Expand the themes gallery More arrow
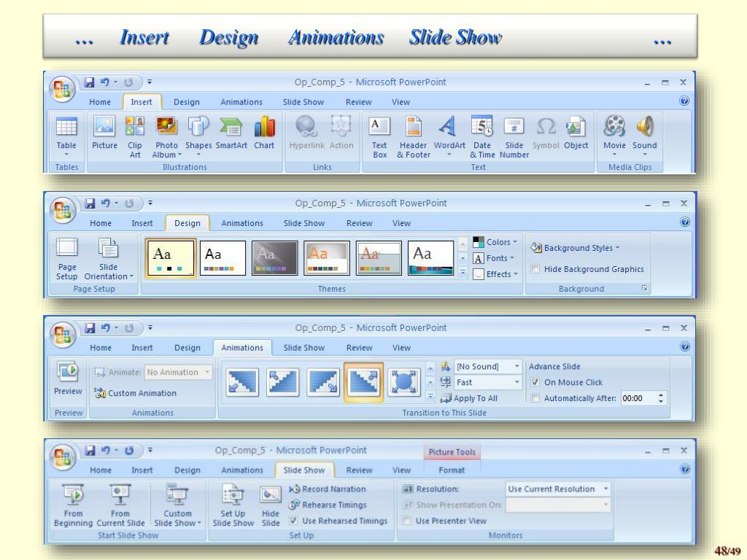747x560 pixels. 462,273
